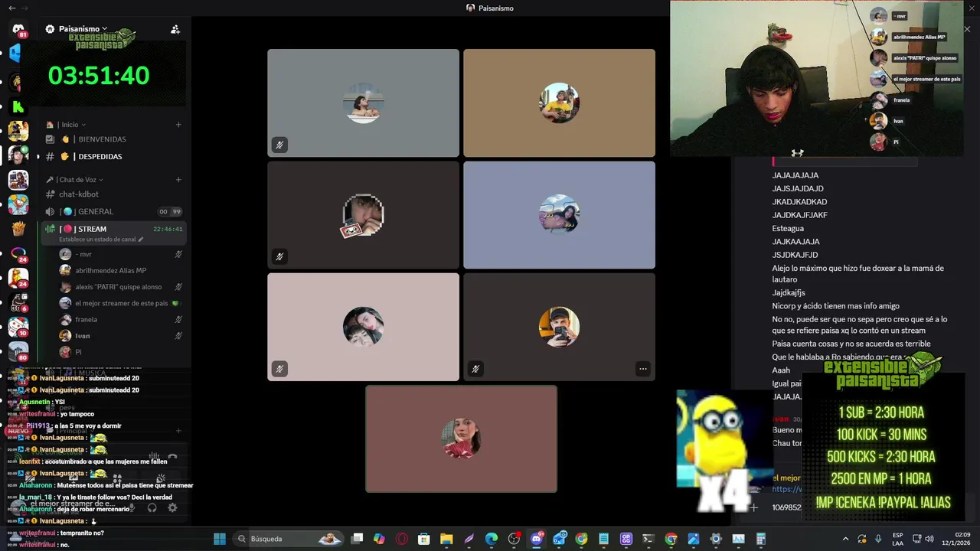
Task: Click chat message starting Alejo lo máximo
Action: coord(857,274)
